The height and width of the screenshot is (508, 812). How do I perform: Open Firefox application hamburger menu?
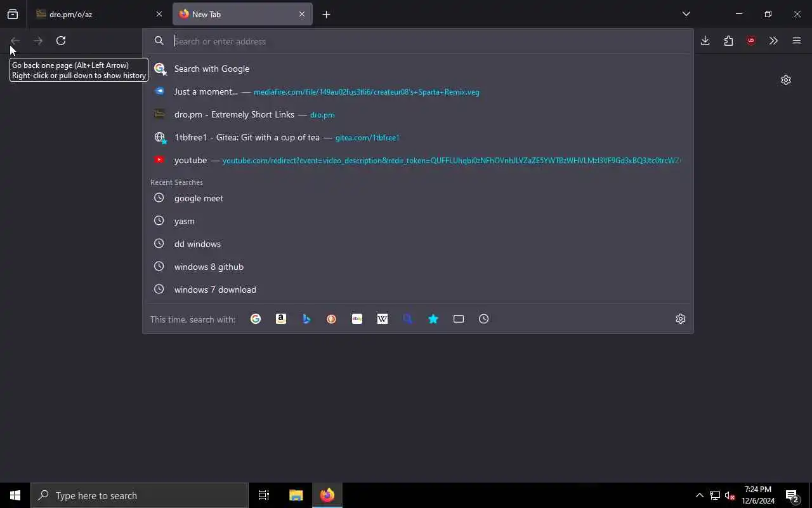797,41
